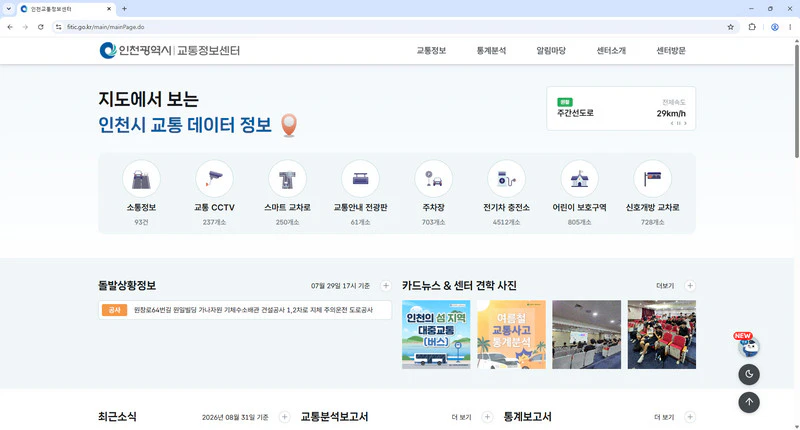This screenshot has height=430, width=800.
Task: Reload the page
Action: click(40, 27)
